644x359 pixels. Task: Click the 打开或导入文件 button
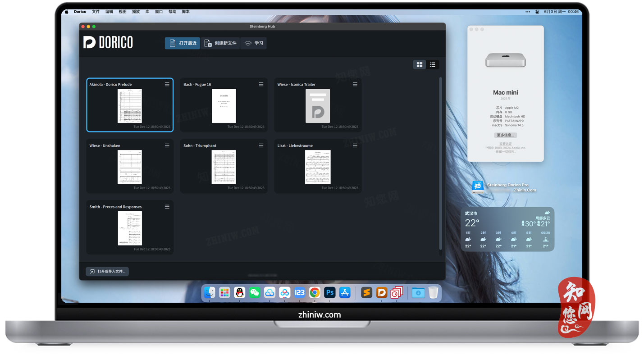107,271
